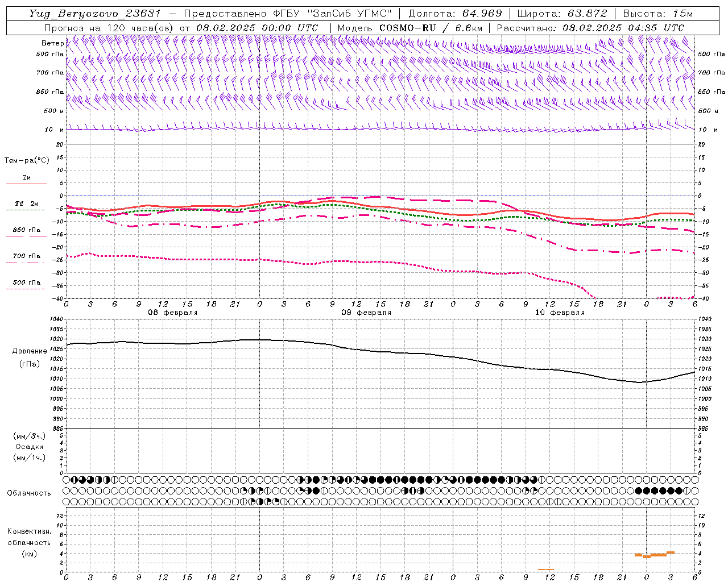This screenshot has width=728, height=582.
Task: Click the date label 10 февраля
Action: coord(560,313)
